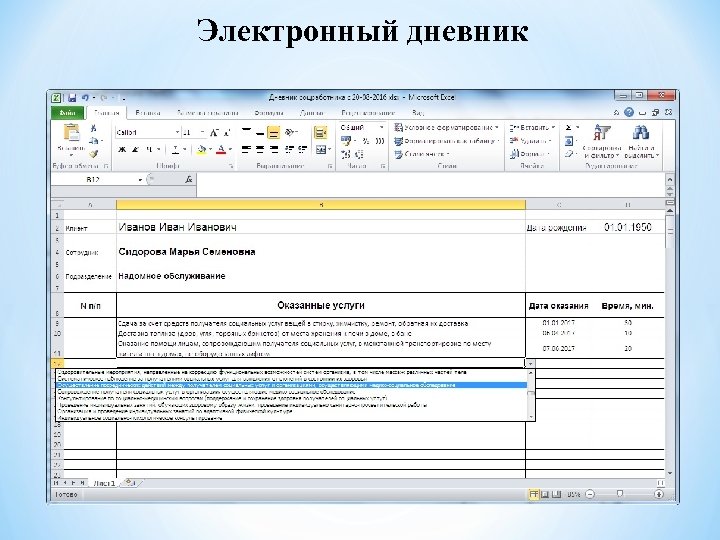Image resolution: width=720 pixels, height=540 pixels.
Task: Click the cell validation list arrow
Action: tap(530, 363)
